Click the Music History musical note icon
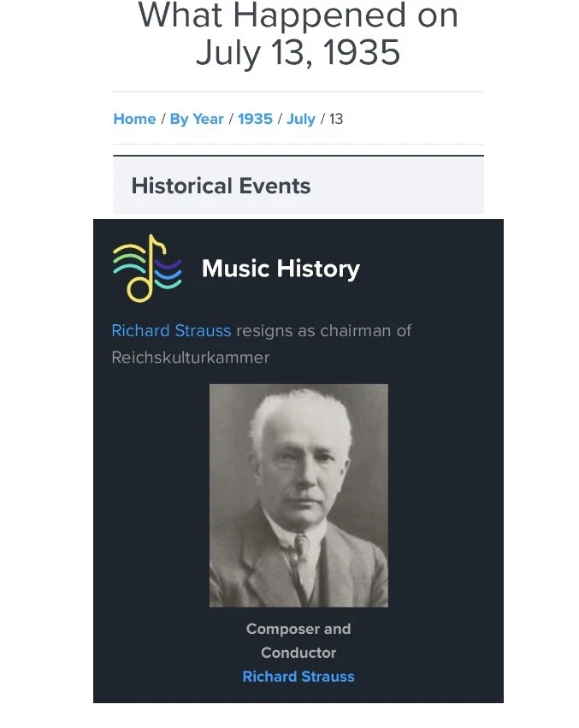 click(147, 269)
